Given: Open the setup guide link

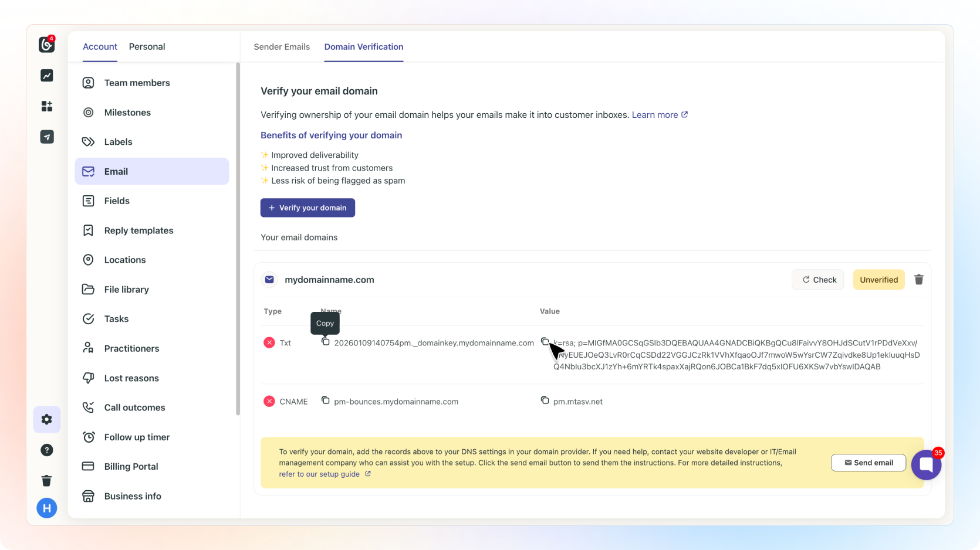Looking at the screenshot, I should tap(325, 474).
